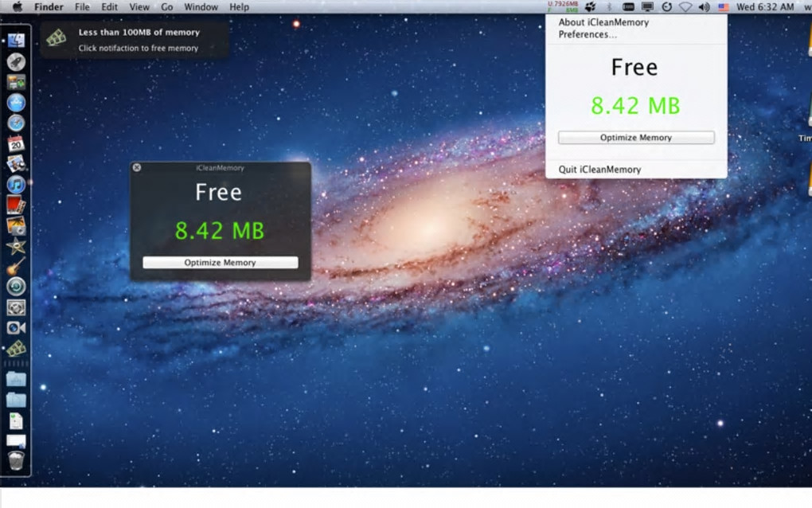
Task: Open US flag input source menu
Action: [x=724, y=6]
